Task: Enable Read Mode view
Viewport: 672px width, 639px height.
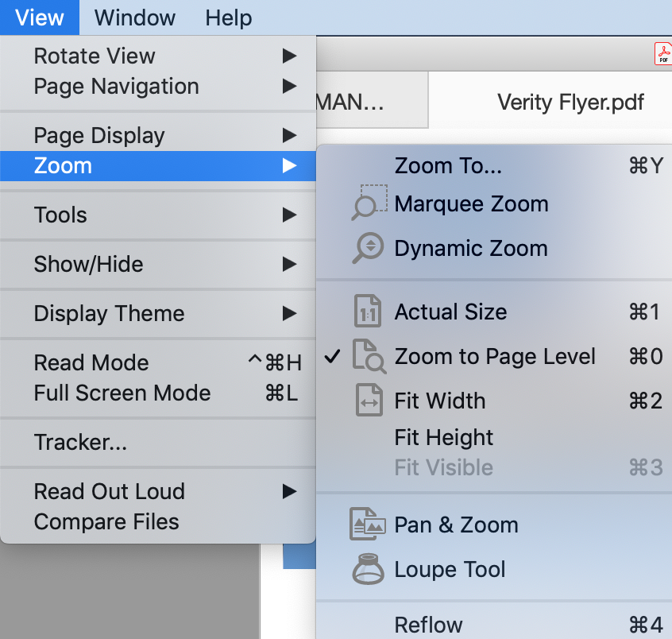Action: 91,363
